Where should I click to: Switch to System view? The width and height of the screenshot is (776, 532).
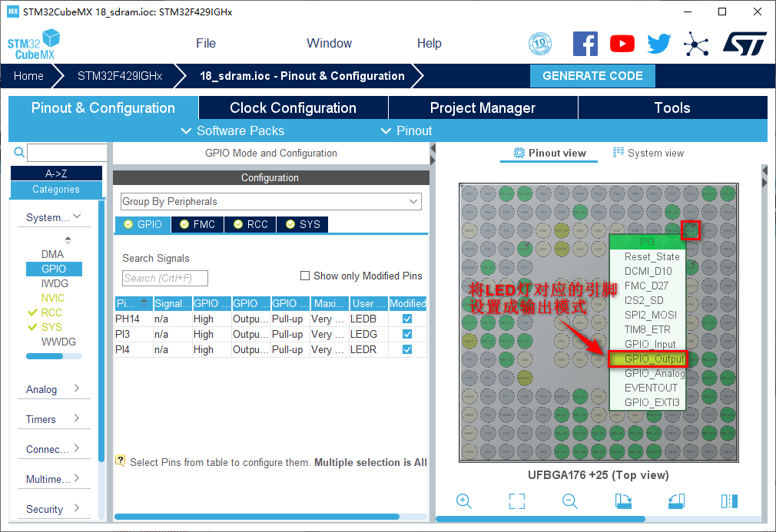pos(648,154)
